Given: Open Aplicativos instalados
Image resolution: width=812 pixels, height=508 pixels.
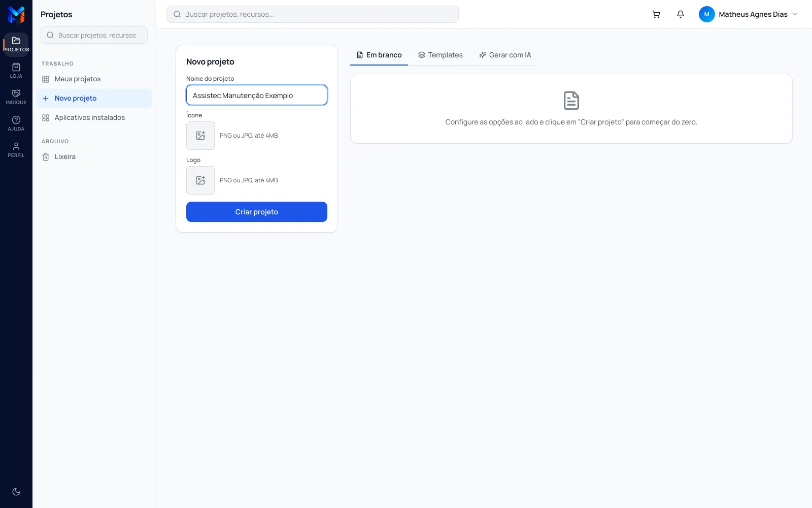Looking at the screenshot, I should click(94, 117).
